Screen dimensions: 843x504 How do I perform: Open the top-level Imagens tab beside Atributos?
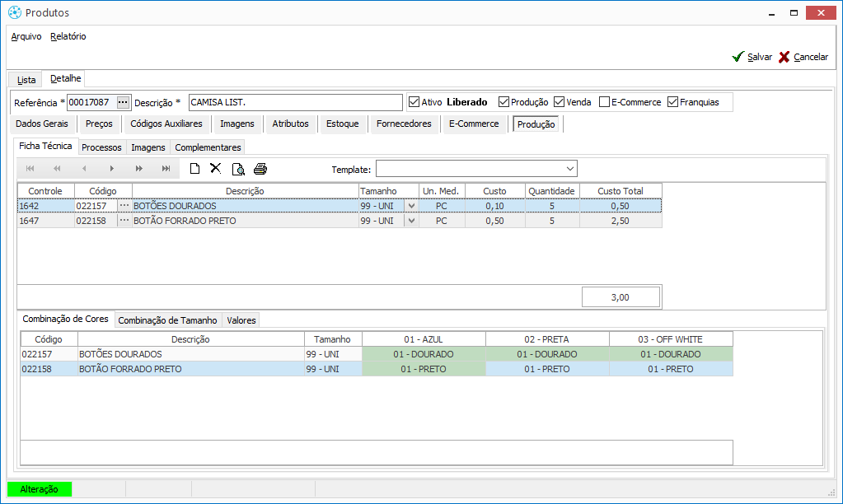click(x=237, y=124)
